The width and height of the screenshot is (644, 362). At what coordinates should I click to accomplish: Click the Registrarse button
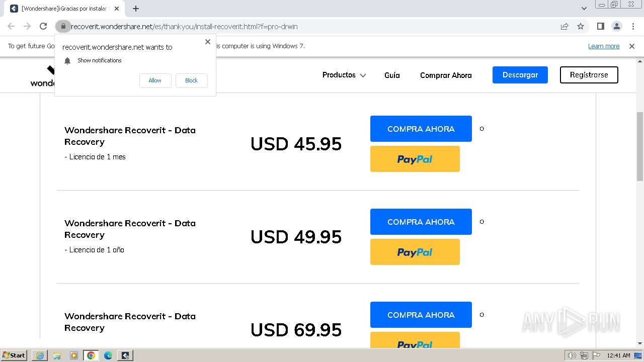click(x=589, y=75)
